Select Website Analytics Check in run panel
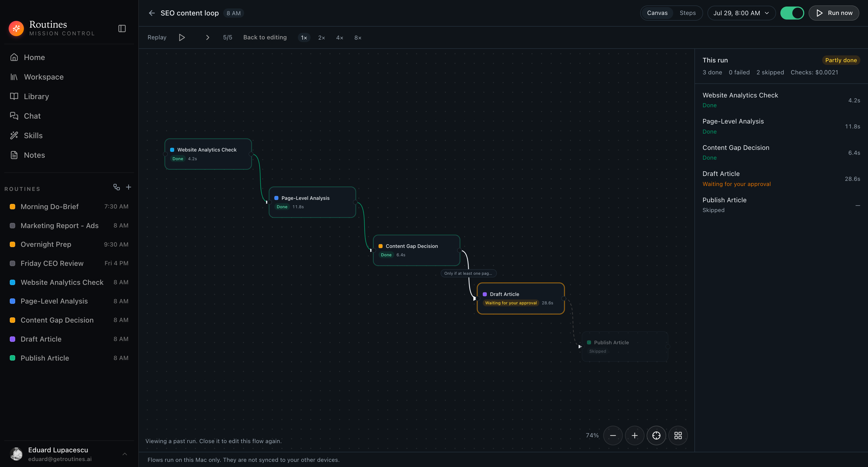The width and height of the screenshot is (868, 467). pos(781,100)
